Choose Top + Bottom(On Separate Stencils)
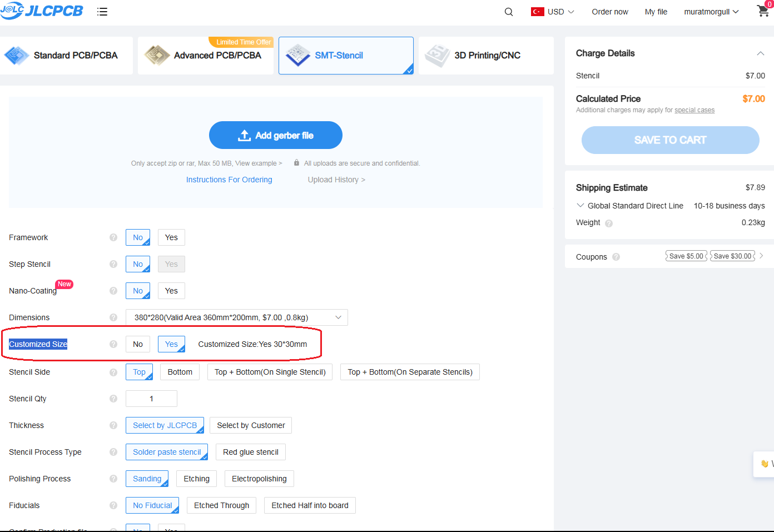The height and width of the screenshot is (532, 774). (x=410, y=372)
